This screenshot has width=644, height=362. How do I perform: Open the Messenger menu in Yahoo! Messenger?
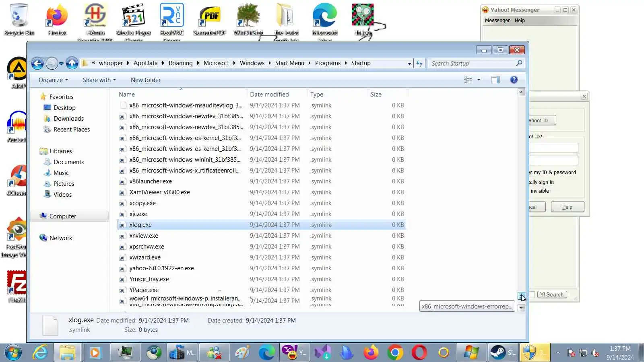pos(497,21)
